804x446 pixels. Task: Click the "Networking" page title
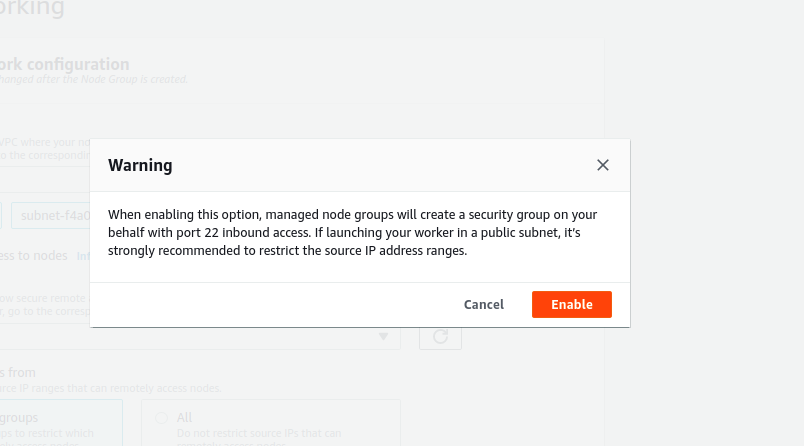[32, 8]
